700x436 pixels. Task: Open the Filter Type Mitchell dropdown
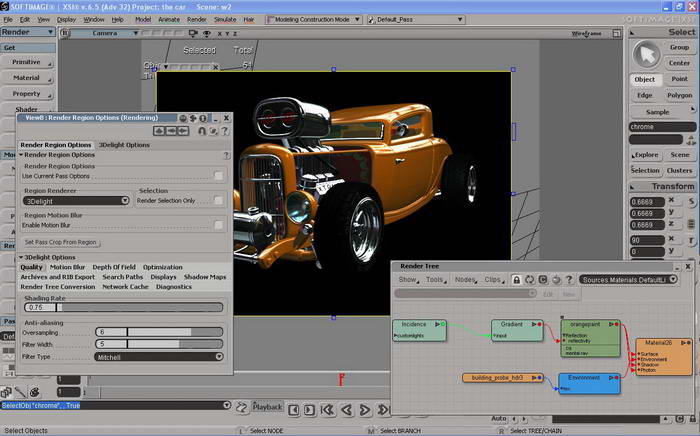pos(158,356)
